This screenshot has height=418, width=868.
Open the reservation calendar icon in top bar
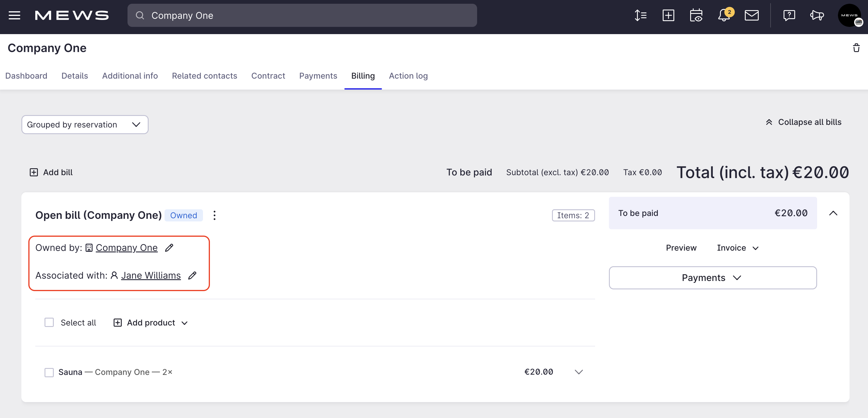pyautogui.click(x=696, y=15)
